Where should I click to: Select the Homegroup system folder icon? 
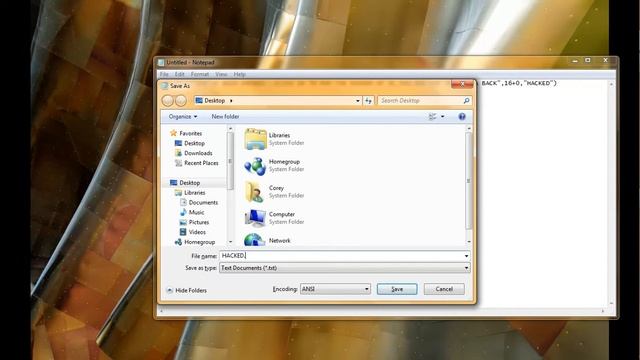click(255, 165)
